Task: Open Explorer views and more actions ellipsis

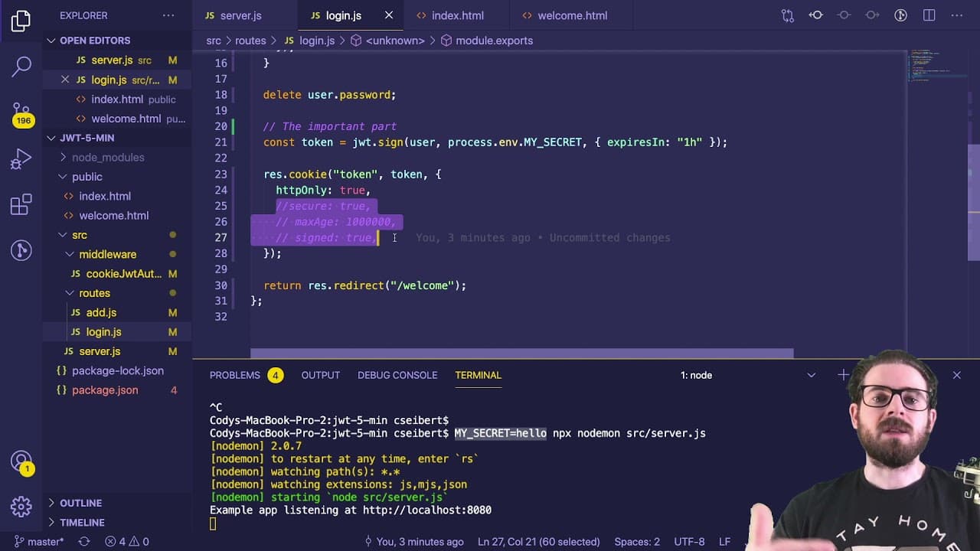Action: [168, 15]
